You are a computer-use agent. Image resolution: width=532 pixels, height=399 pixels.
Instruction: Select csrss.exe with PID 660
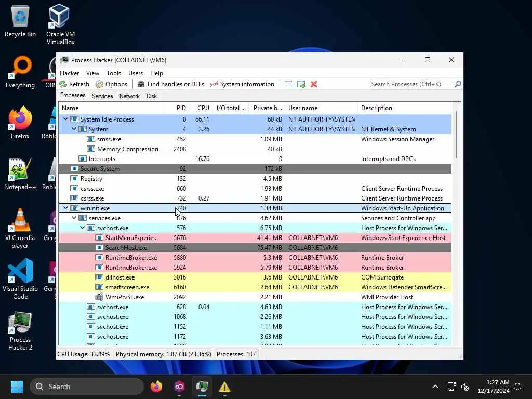pyautogui.click(x=255, y=188)
